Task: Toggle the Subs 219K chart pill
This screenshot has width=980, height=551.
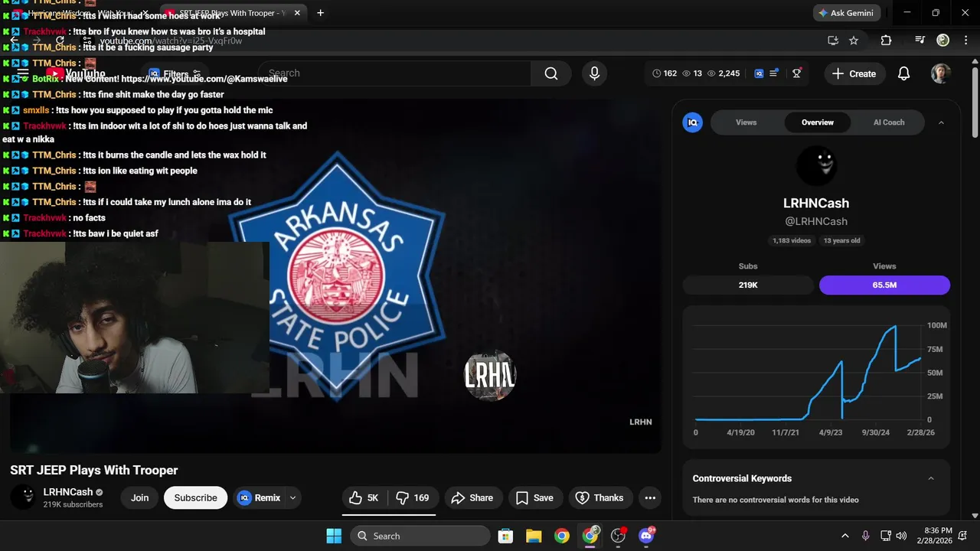Action: (x=748, y=285)
